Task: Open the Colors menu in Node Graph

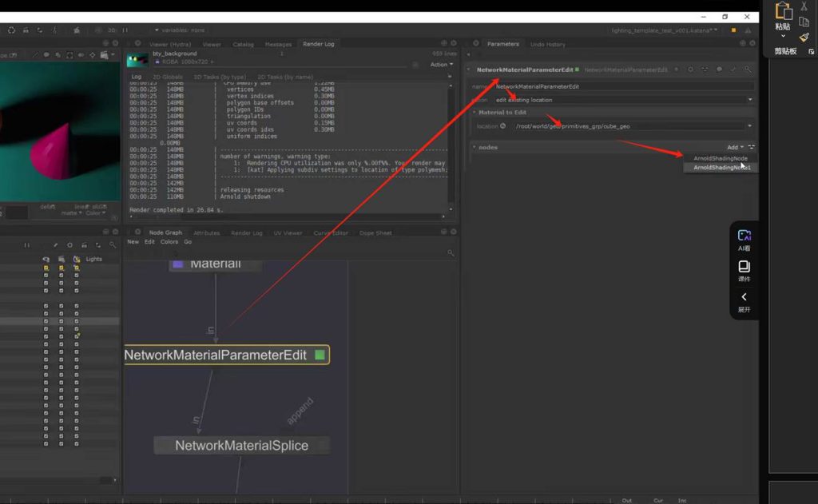Action: [x=169, y=241]
